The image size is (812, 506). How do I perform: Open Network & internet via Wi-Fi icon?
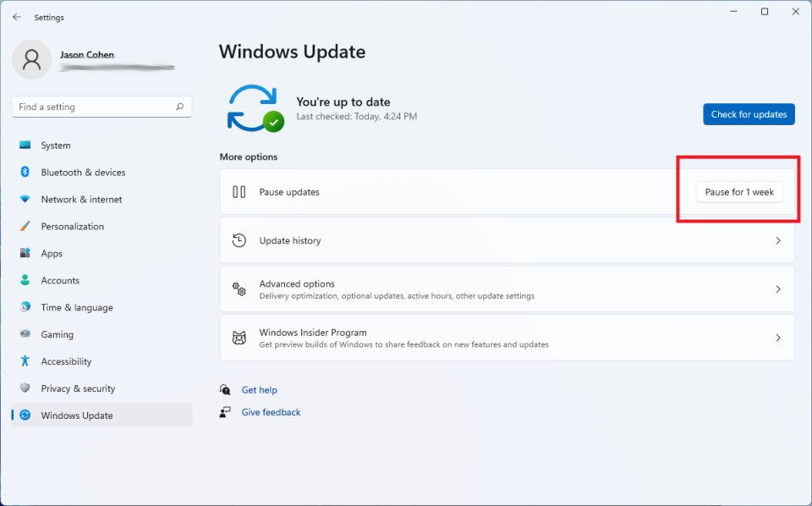pos(25,200)
